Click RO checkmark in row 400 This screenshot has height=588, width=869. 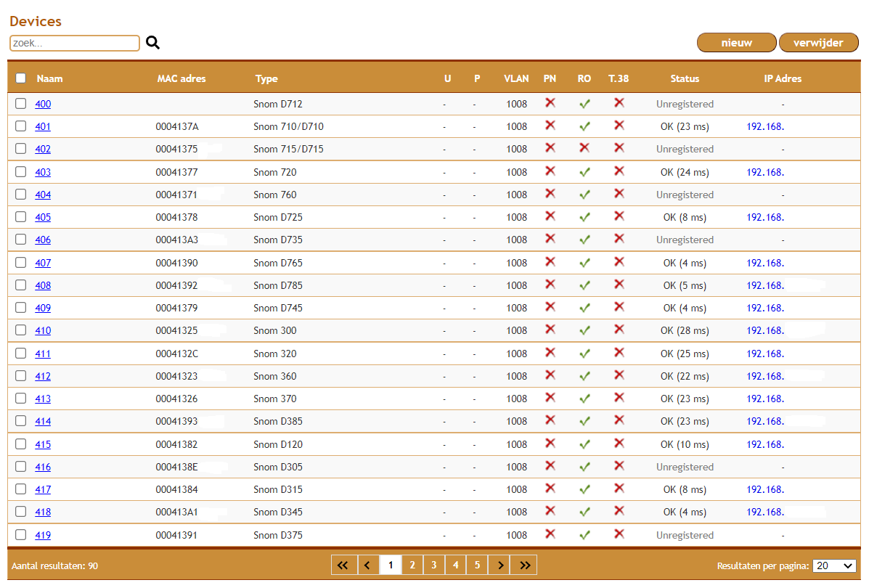tap(584, 104)
